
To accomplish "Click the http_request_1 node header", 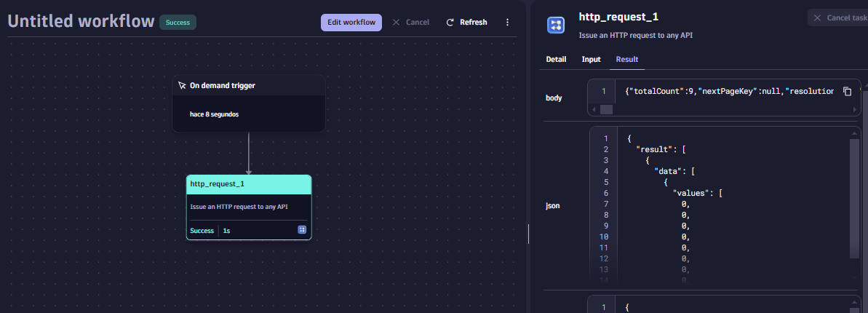I will pos(248,184).
